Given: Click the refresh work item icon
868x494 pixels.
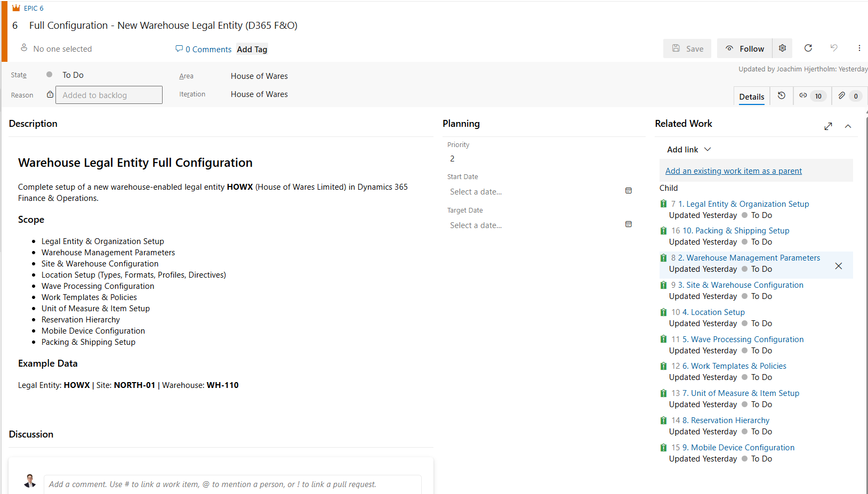Looking at the screenshot, I should pos(808,48).
